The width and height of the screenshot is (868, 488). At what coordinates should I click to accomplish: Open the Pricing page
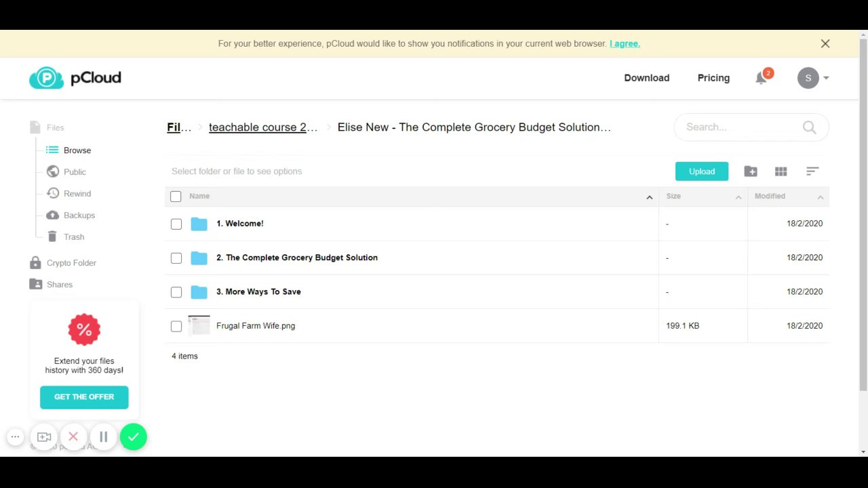tap(713, 78)
